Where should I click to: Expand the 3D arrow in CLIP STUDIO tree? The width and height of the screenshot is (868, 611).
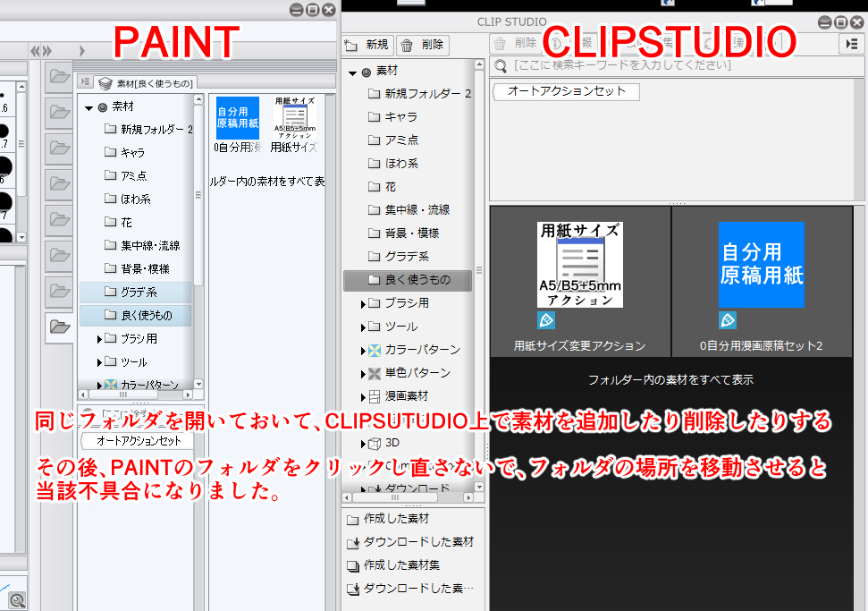pos(363,444)
